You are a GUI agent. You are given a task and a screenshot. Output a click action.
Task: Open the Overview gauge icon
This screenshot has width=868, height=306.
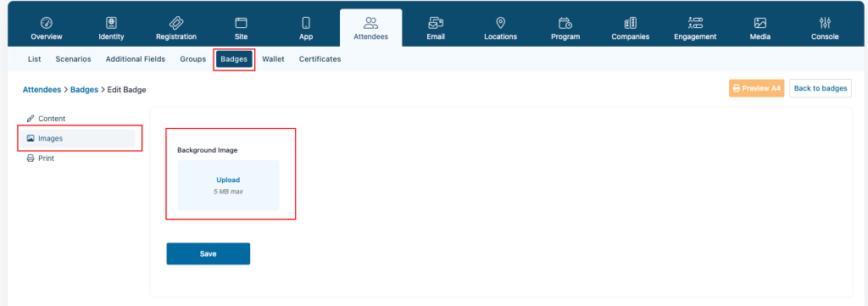click(47, 23)
